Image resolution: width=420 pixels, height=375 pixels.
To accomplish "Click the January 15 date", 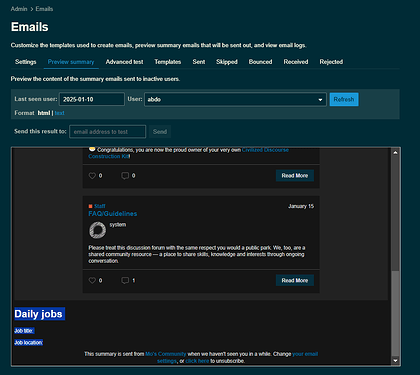I will click(x=301, y=206).
